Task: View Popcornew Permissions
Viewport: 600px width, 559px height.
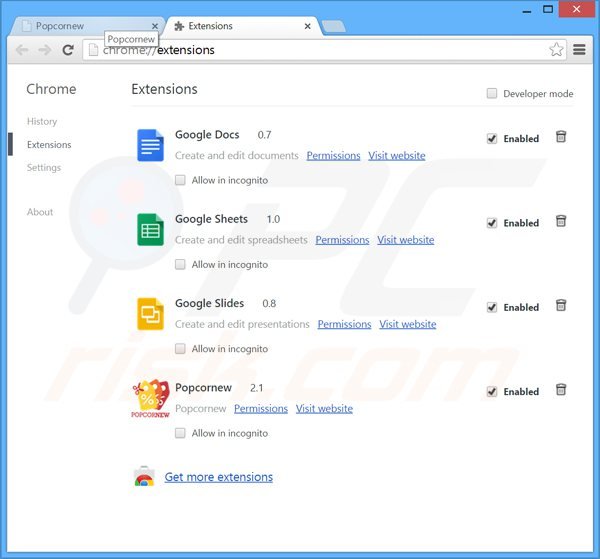Action: coord(261,409)
